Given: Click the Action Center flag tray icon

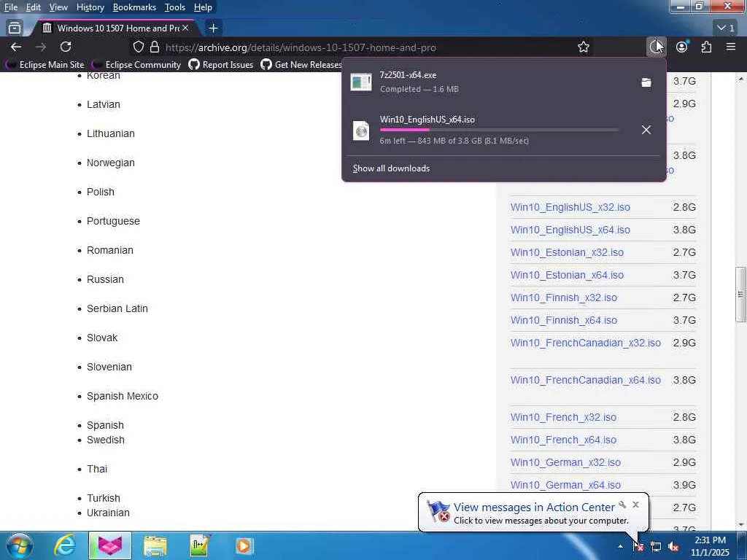Looking at the screenshot, I should [x=638, y=546].
